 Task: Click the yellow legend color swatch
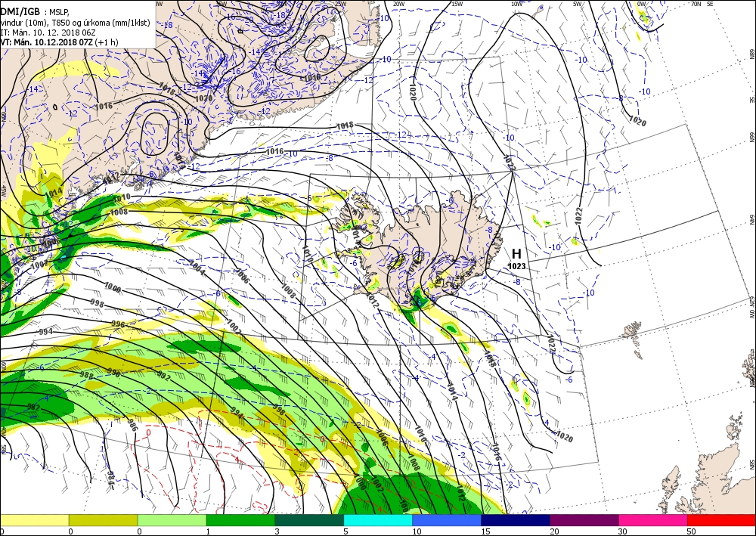[x=34, y=520]
